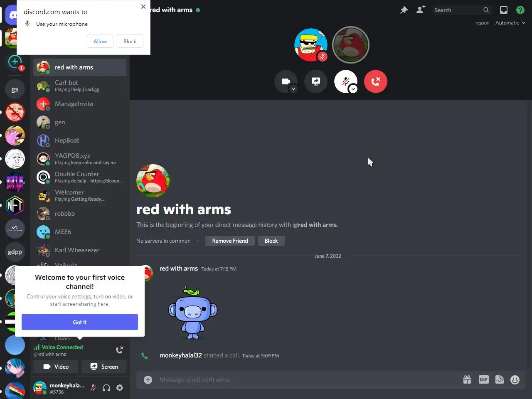The image size is (532, 399).
Task: Click the sunglasses character avatar in the call
Action: (x=311, y=45)
